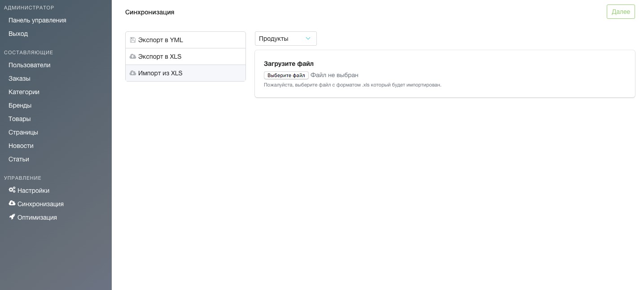
Task: Open the Товары section
Action: [x=19, y=119]
